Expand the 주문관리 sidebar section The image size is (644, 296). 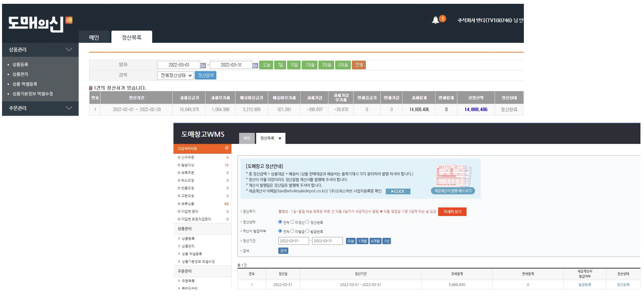point(69,108)
